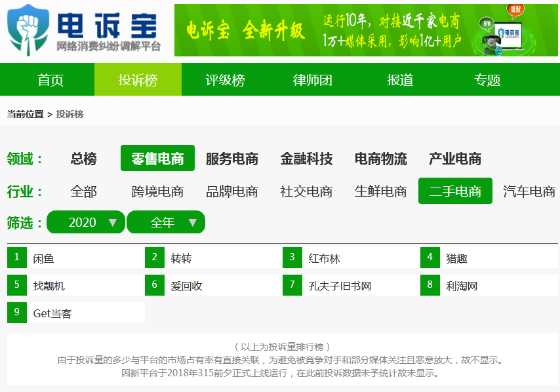Open the 专题 nav tab
This screenshot has width=560, height=392.
pyautogui.click(x=487, y=79)
